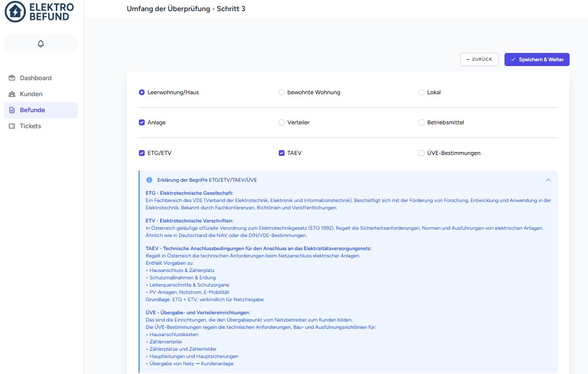Click the Dashboard briefcase icon

[x=12, y=78]
